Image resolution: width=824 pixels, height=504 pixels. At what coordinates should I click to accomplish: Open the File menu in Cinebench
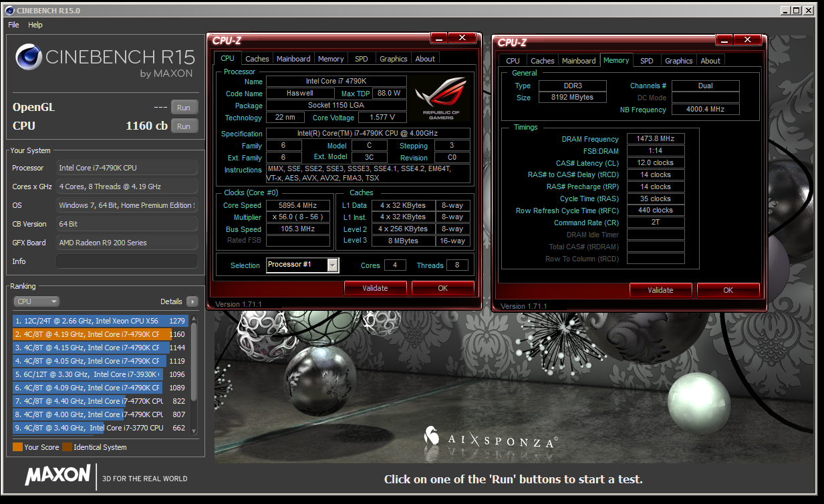click(x=13, y=25)
